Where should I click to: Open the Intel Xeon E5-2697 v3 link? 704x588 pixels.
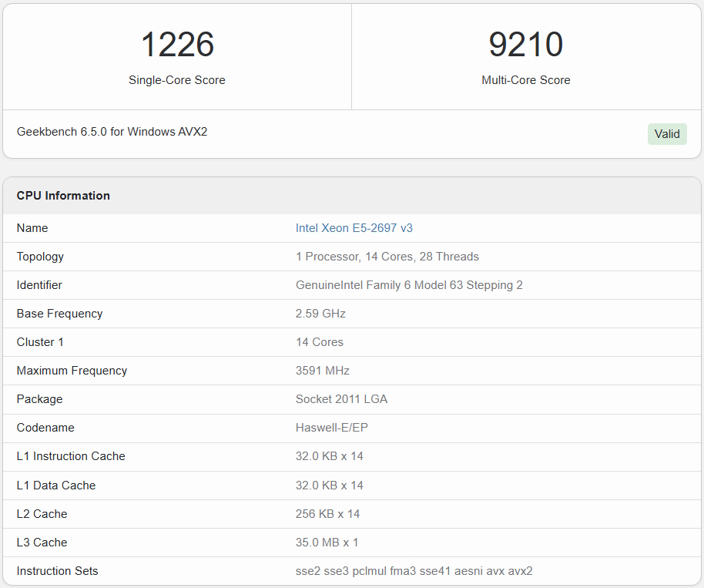354,228
